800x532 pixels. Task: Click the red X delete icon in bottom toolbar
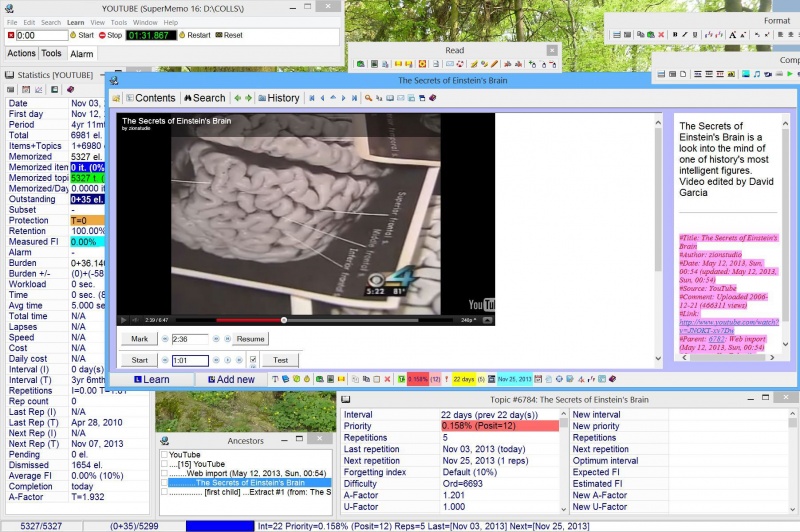tap(387, 379)
